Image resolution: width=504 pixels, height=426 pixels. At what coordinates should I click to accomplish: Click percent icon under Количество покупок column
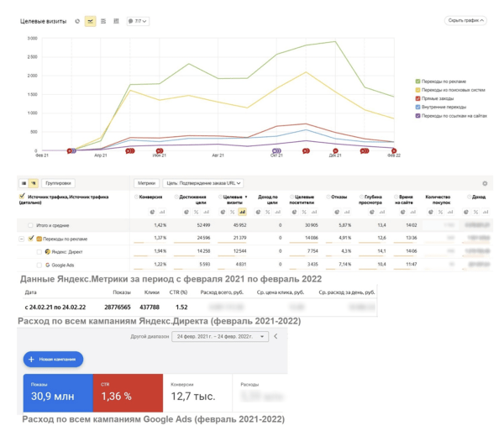point(440,212)
